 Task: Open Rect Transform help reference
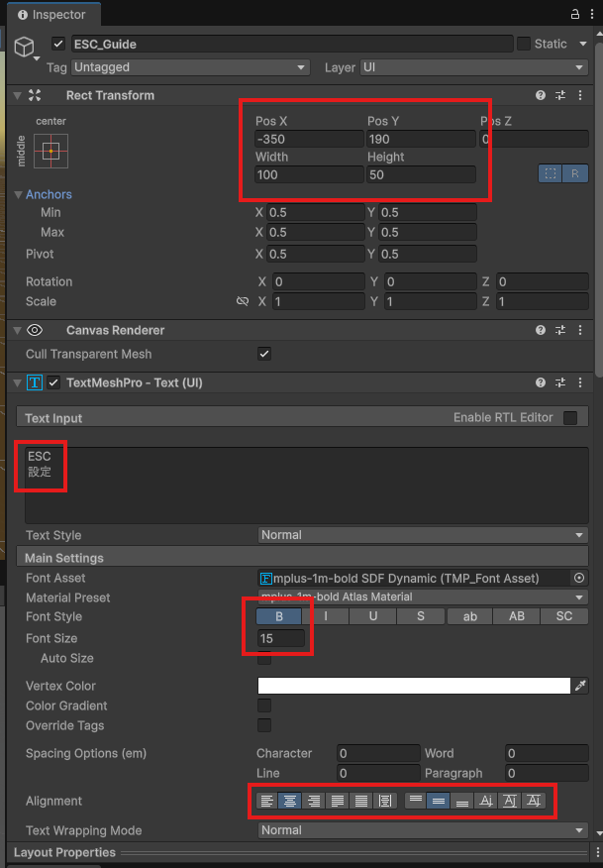coord(541,95)
